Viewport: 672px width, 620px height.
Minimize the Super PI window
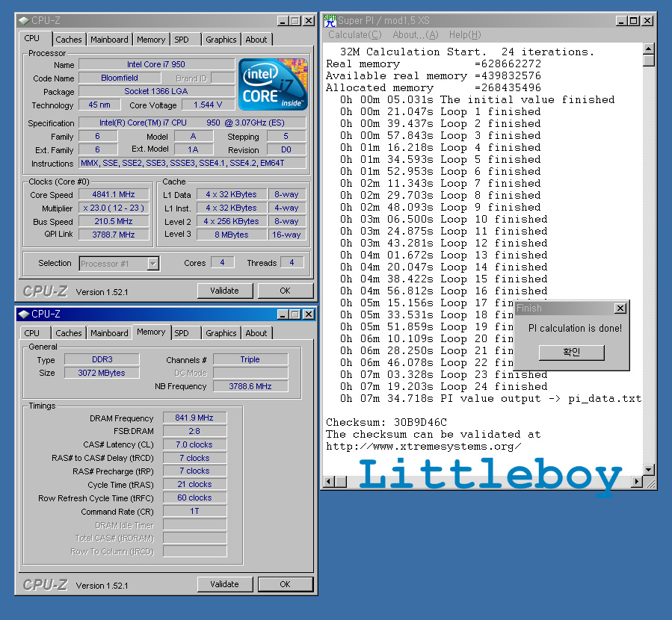(621, 21)
